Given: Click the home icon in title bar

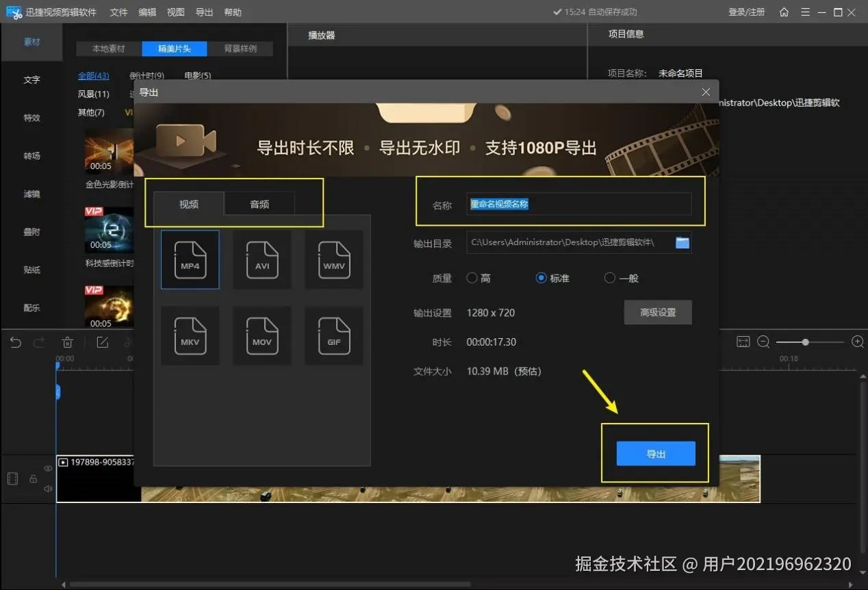Looking at the screenshot, I should [x=784, y=12].
